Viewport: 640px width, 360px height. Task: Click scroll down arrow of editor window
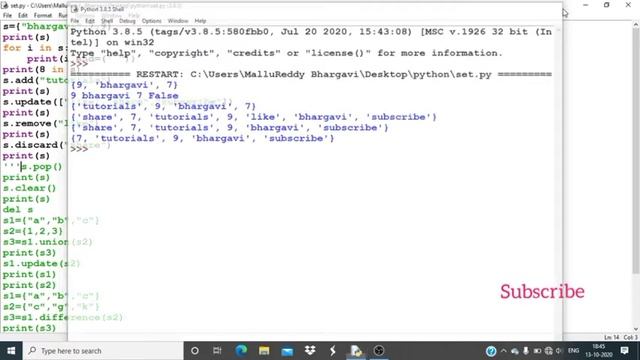(x=636, y=329)
